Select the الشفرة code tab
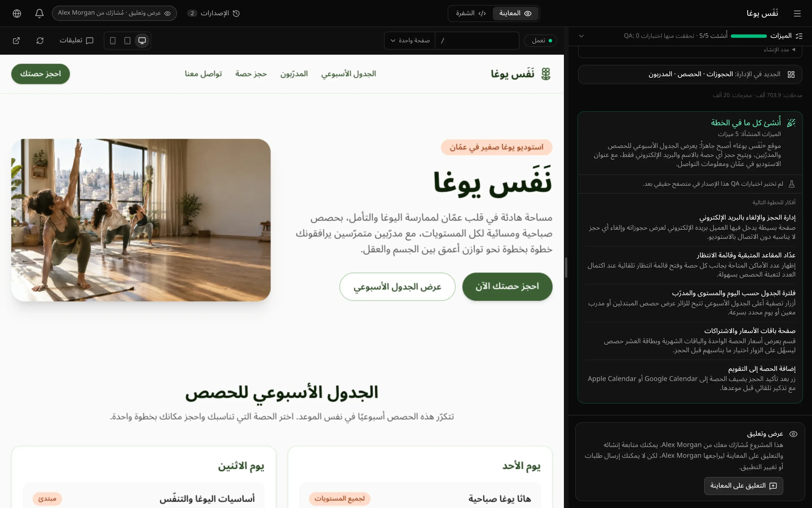This screenshot has width=812, height=508. click(x=471, y=13)
